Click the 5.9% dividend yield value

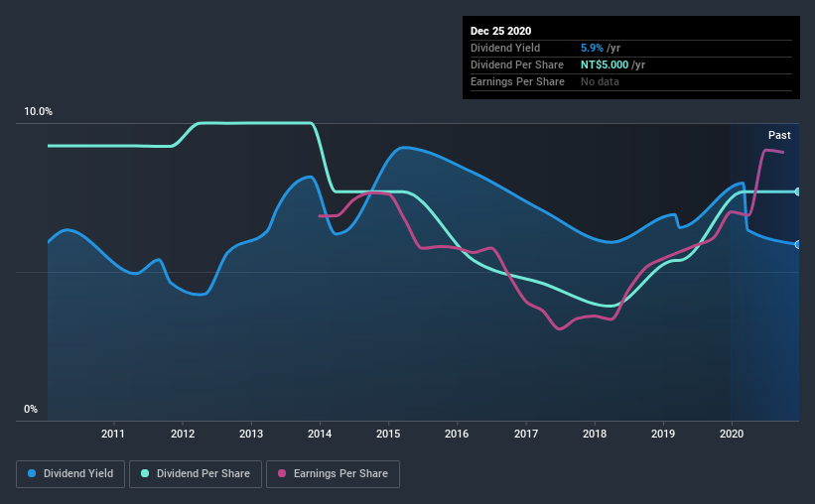click(x=592, y=48)
